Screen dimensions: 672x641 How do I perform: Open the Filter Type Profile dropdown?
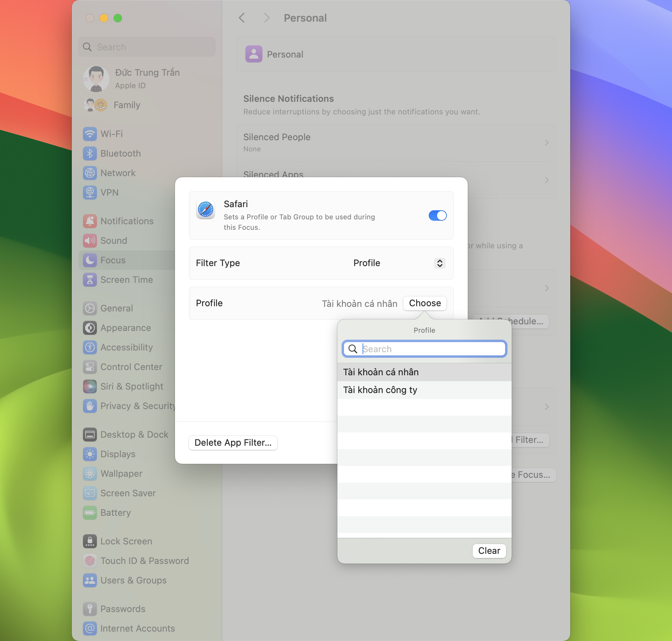tap(440, 263)
